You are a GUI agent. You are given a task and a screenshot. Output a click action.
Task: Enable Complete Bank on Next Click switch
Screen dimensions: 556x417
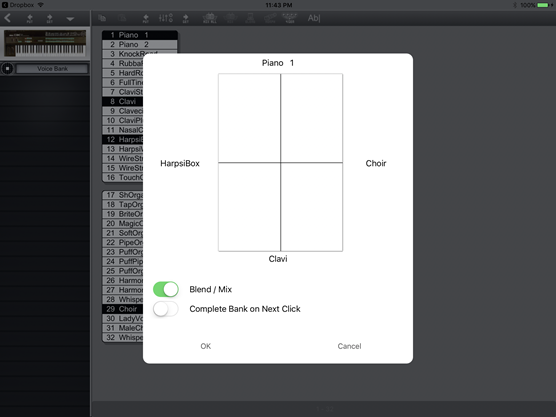tap(166, 309)
